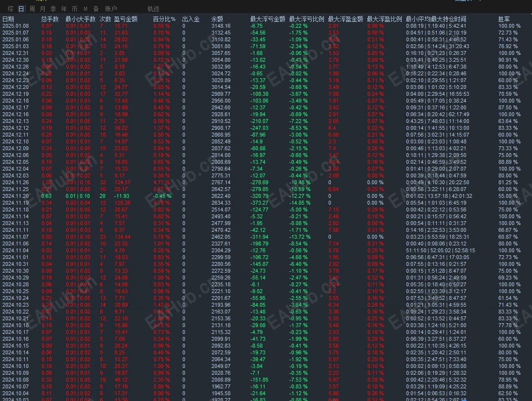Click balance value 3132.45
532x401 pixels.
coord(221,33)
